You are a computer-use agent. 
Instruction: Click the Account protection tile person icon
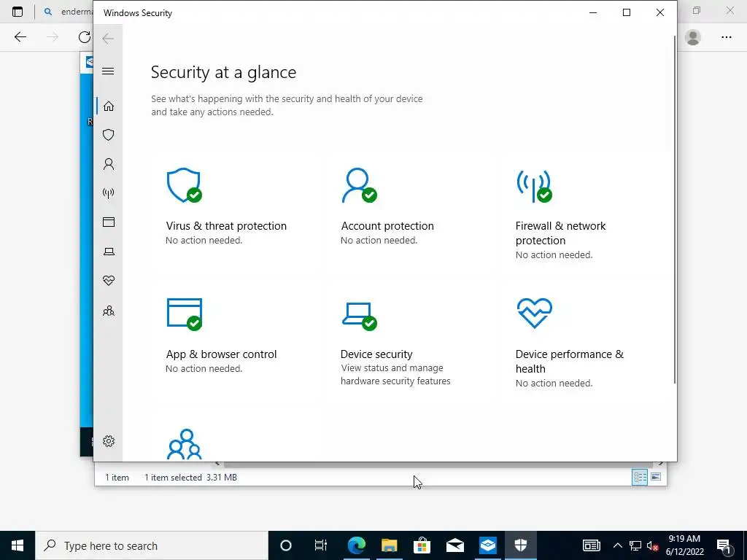359,185
